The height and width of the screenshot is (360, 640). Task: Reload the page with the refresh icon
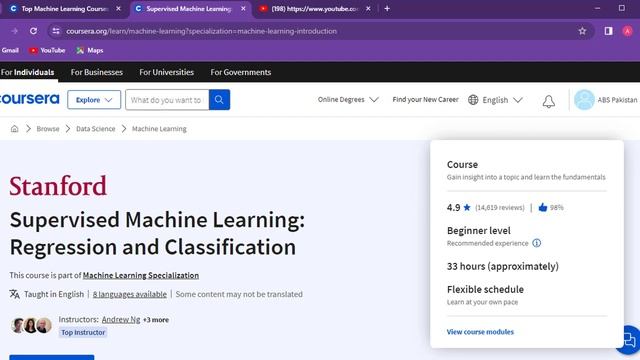coord(33,31)
